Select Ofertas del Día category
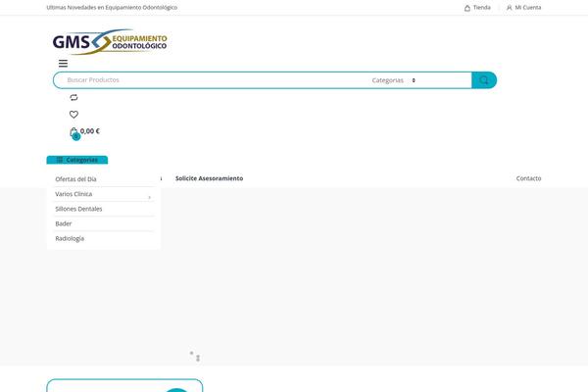 (75, 179)
